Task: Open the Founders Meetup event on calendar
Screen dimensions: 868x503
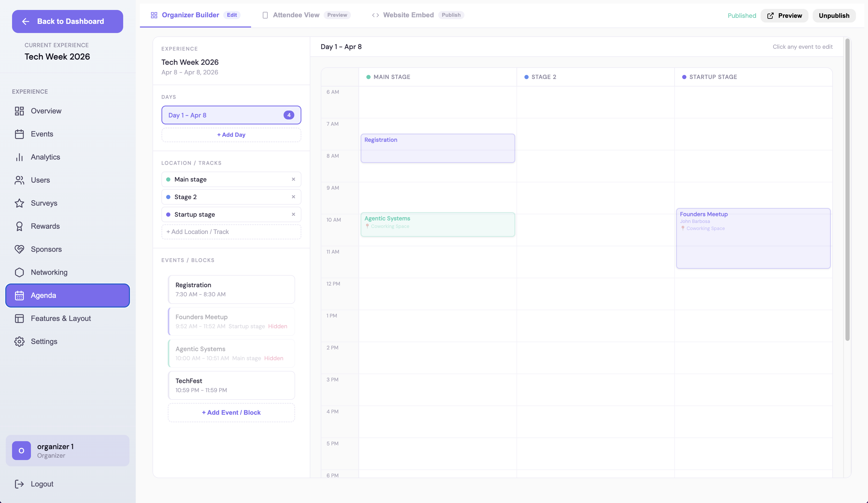Action: click(x=753, y=238)
